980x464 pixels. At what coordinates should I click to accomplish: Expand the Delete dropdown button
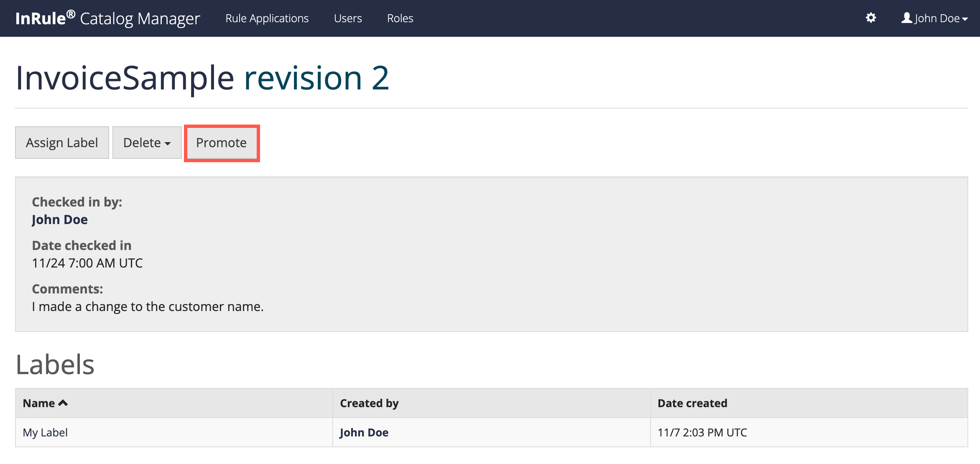[x=147, y=143]
